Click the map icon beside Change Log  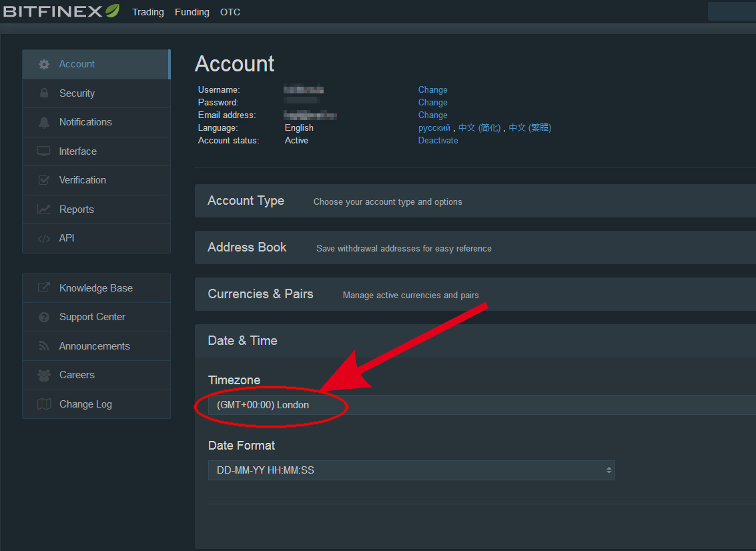(44, 404)
